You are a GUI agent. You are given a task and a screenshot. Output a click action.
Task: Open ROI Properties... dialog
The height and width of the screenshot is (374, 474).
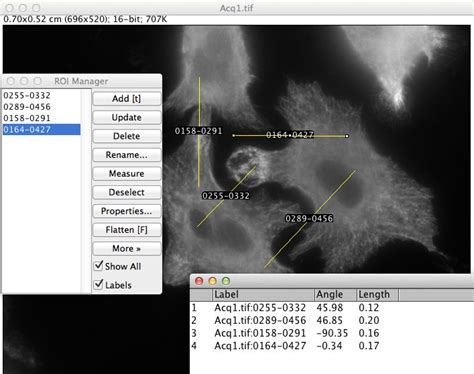[127, 211]
